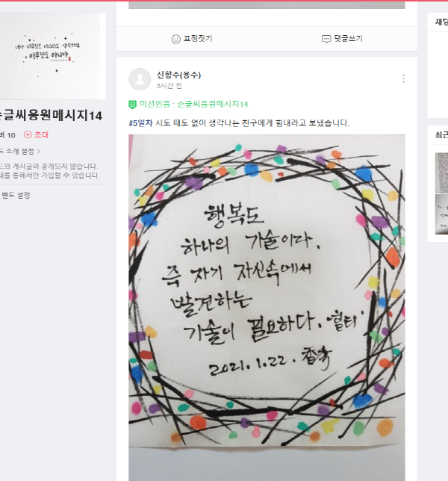This screenshot has width=448, height=481.
Task: Open mission link 미션인증 : 손글씨응원메시지14
Action: tap(194, 105)
